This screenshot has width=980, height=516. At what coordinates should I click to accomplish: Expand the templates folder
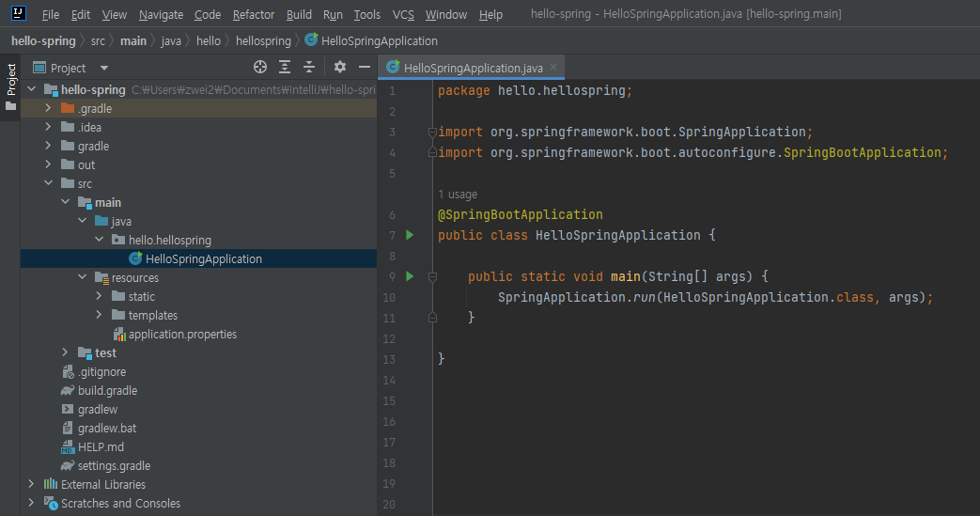coord(100,315)
